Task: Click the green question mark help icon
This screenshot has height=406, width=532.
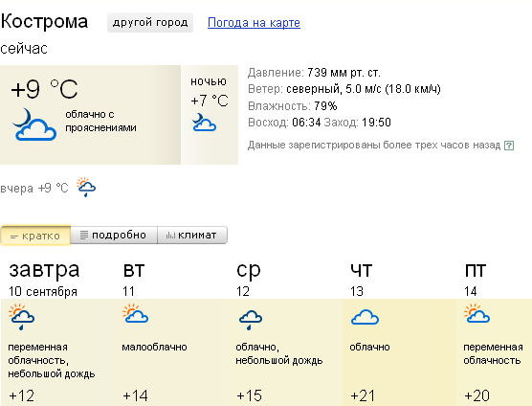Action: pyautogui.click(x=509, y=146)
